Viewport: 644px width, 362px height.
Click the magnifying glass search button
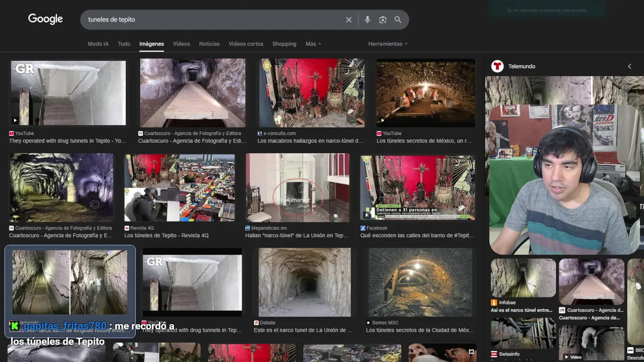[x=398, y=20]
